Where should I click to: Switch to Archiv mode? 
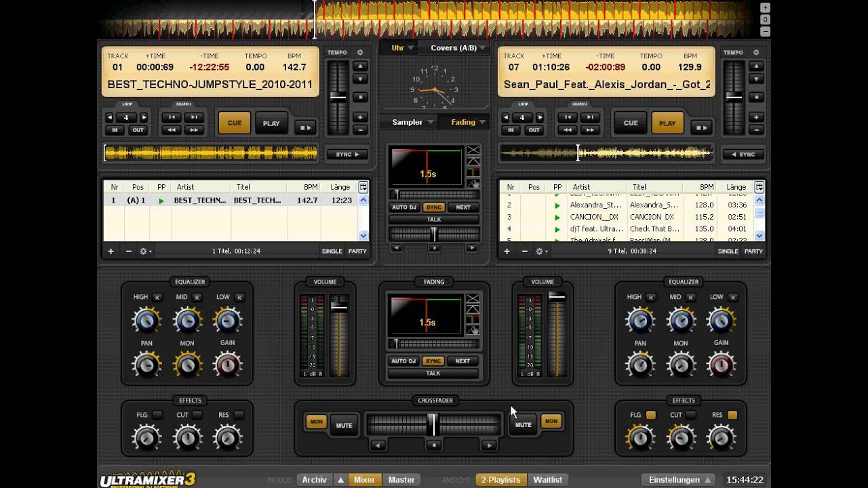[x=315, y=480]
